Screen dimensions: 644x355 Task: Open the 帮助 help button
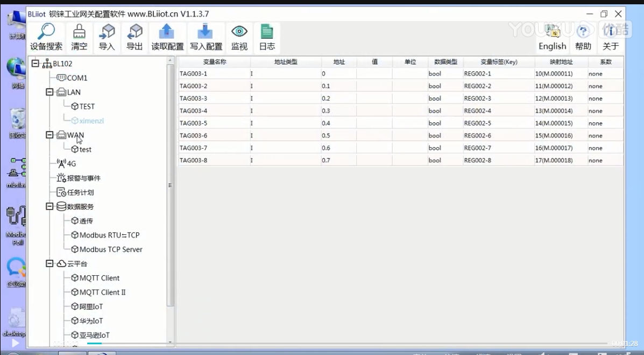click(x=583, y=38)
